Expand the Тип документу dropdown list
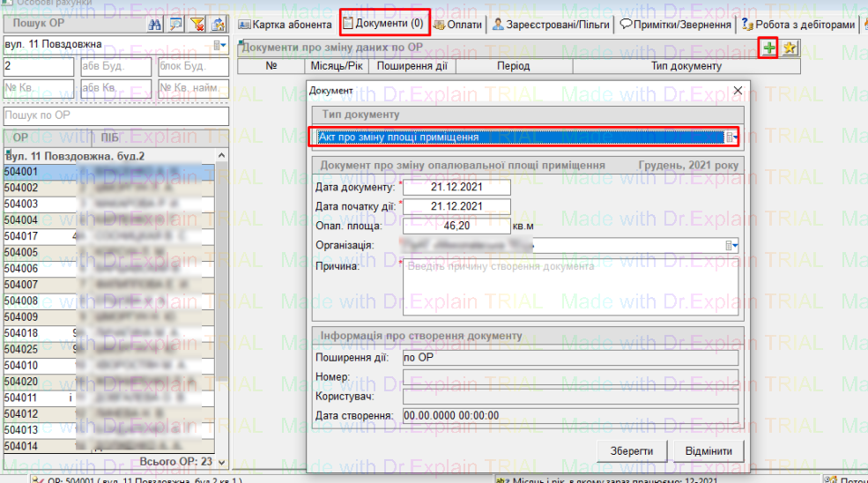The image size is (868, 483). pos(731,137)
